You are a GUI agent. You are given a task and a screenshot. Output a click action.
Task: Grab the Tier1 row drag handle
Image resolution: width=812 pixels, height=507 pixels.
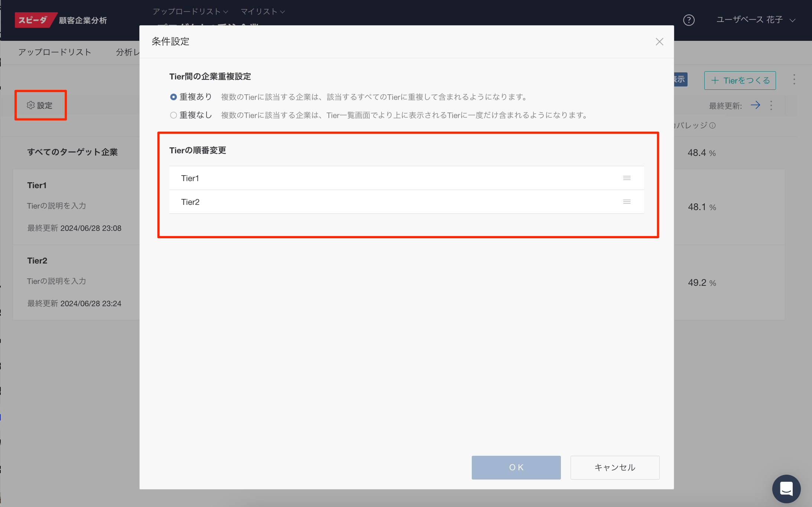(x=627, y=178)
